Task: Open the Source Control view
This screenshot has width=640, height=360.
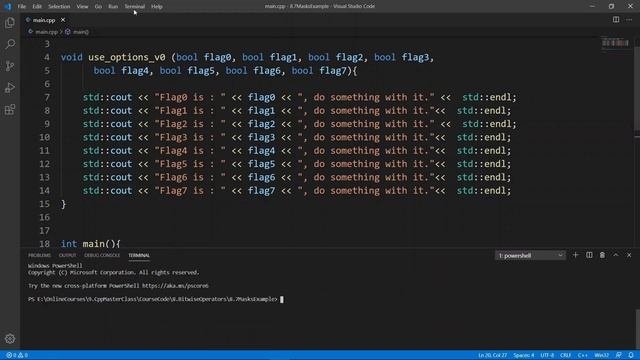Action: click(10, 66)
